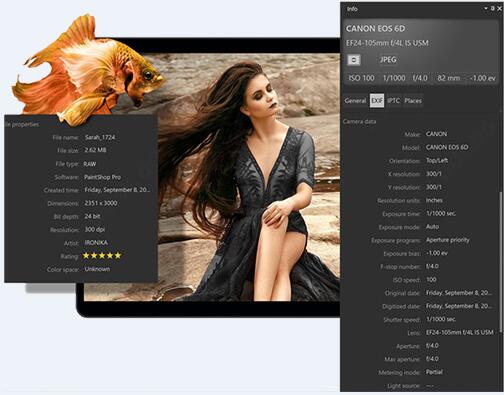Click the file properties panel heading
This screenshot has height=395, width=504.
point(22,125)
